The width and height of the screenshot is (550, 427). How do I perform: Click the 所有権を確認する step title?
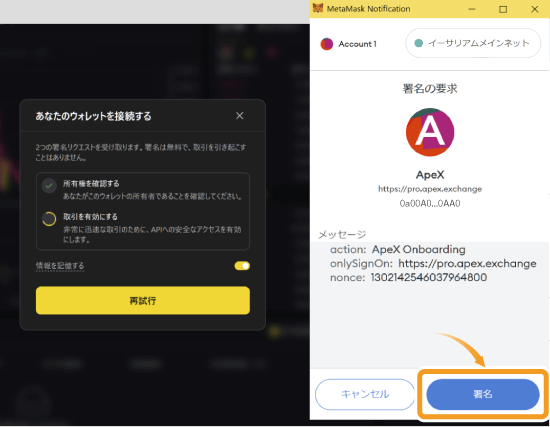click(91, 184)
